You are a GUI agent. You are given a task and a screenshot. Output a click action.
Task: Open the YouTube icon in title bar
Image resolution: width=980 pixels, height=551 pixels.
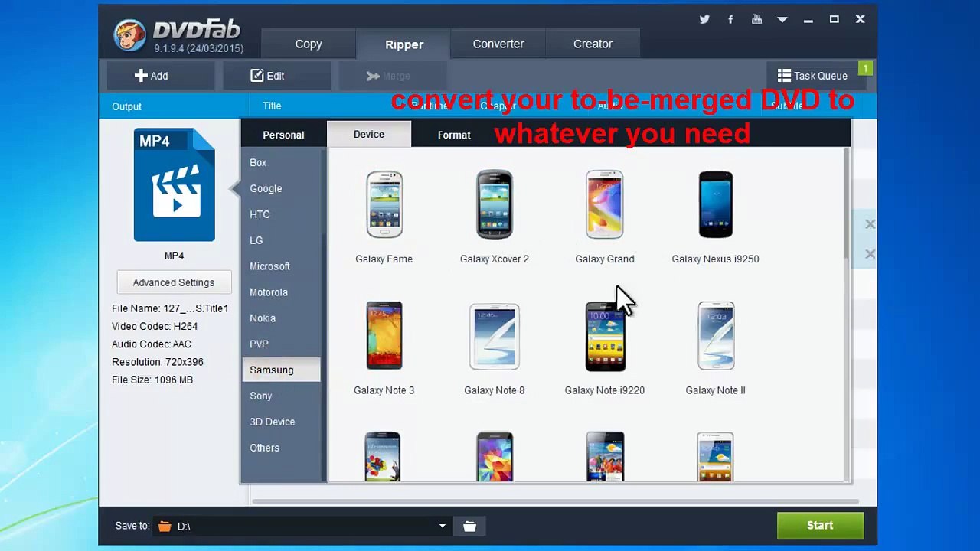(756, 19)
